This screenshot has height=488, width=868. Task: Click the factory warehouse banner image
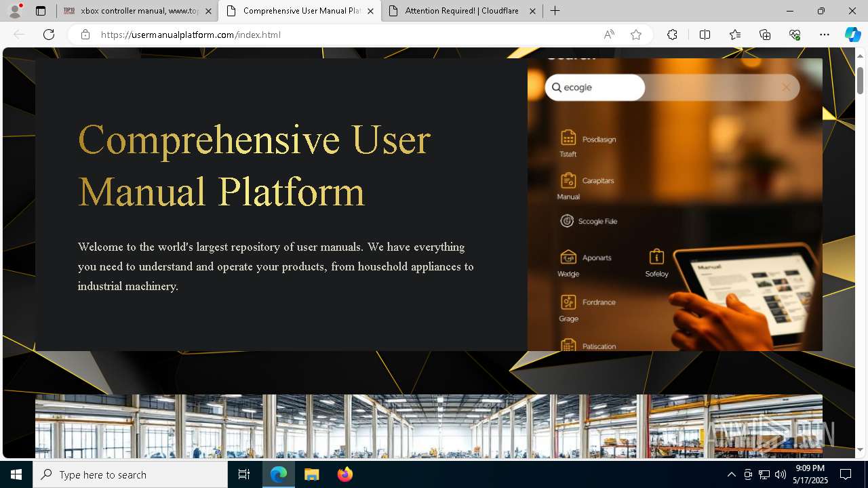(429, 426)
